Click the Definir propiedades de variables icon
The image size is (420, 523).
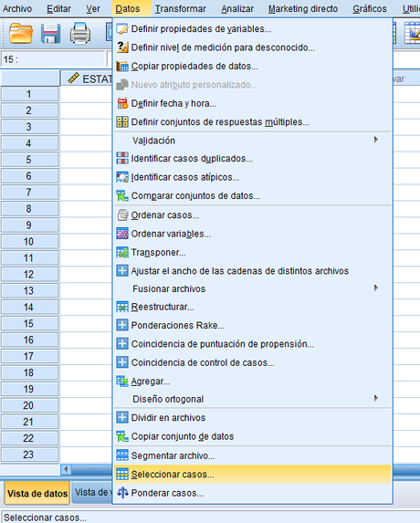[x=122, y=29]
